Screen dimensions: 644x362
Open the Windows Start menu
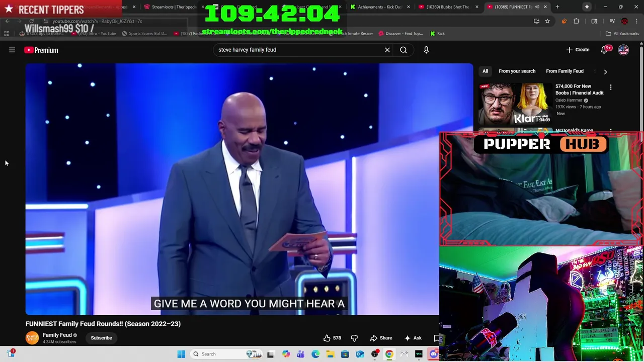181,354
